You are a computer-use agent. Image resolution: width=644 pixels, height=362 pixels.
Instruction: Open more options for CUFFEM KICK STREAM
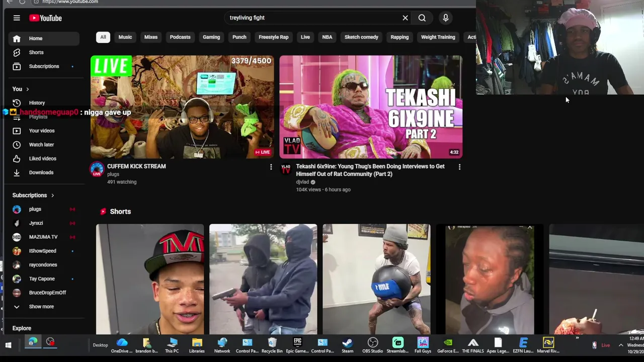[x=271, y=167]
